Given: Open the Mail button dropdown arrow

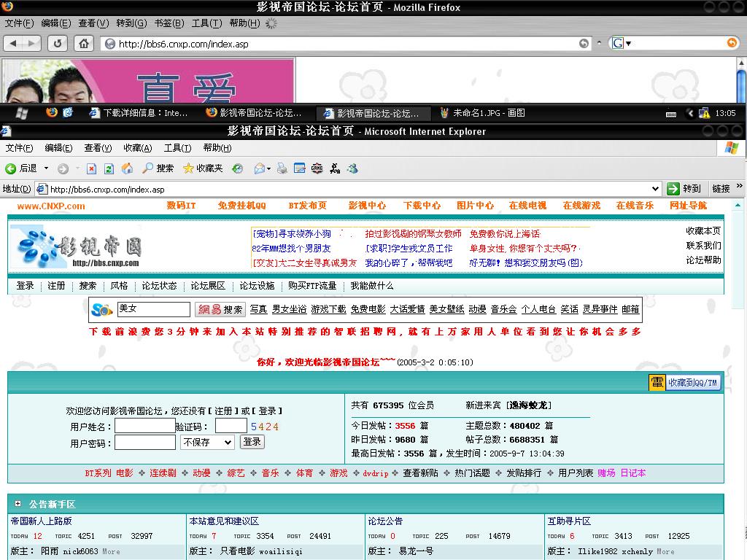Looking at the screenshot, I should 268,168.
